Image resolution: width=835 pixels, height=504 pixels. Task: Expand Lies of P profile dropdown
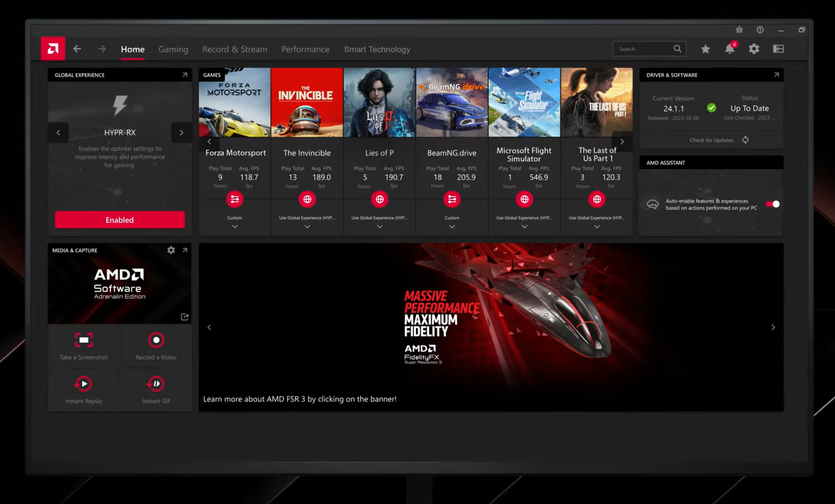click(379, 227)
